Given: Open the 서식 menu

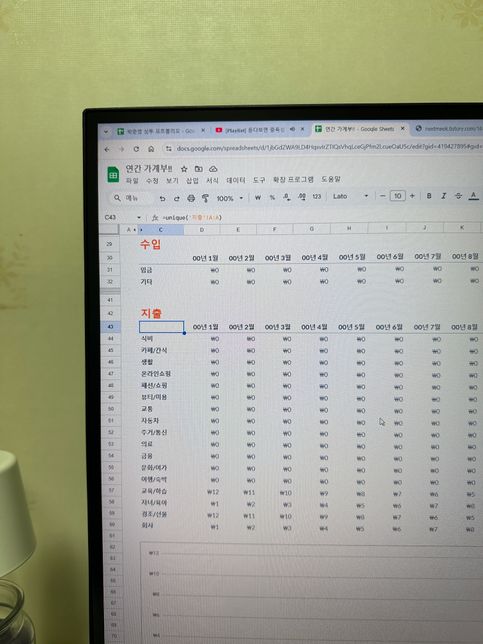Looking at the screenshot, I should point(212,180).
